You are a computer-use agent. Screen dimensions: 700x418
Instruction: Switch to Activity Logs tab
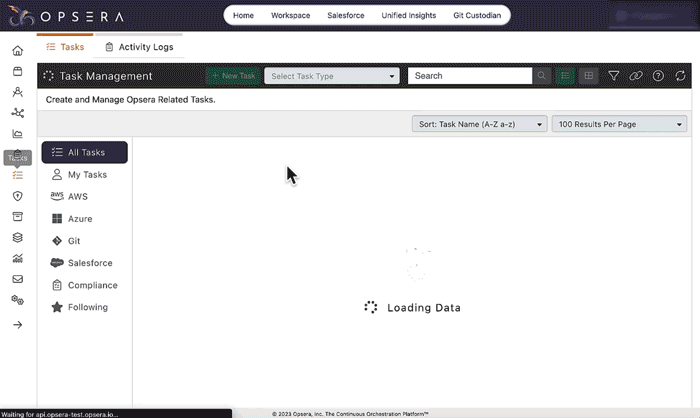(x=139, y=47)
